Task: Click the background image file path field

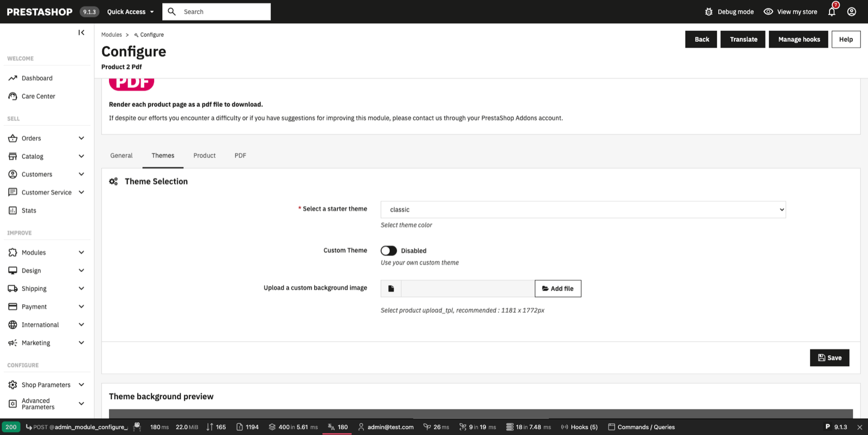Action: point(468,289)
